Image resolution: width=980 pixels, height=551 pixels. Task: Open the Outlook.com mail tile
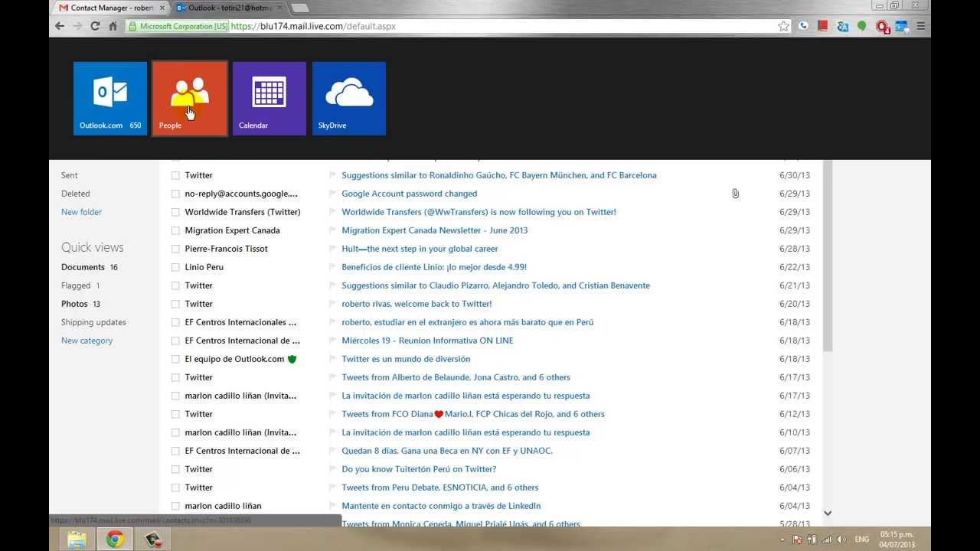click(110, 99)
